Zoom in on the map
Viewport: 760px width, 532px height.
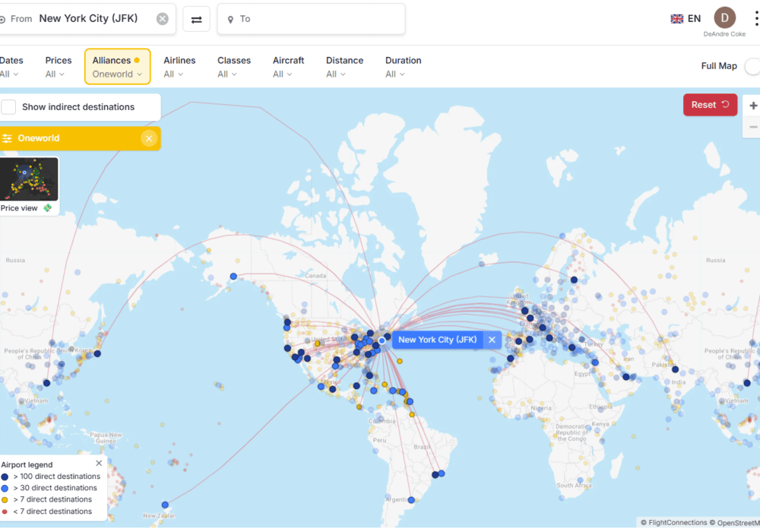coord(753,105)
